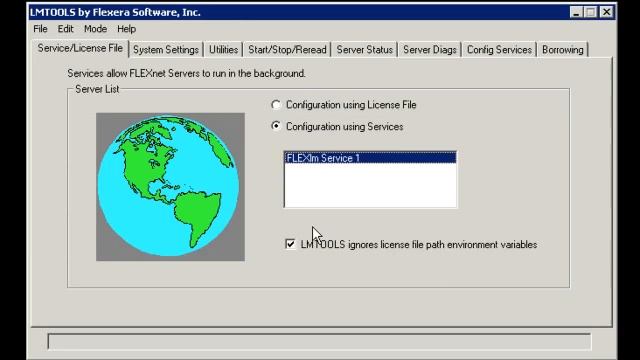The image size is (640, 360).
Task: Switch to the Config Services tab
Action: [499, 50]
